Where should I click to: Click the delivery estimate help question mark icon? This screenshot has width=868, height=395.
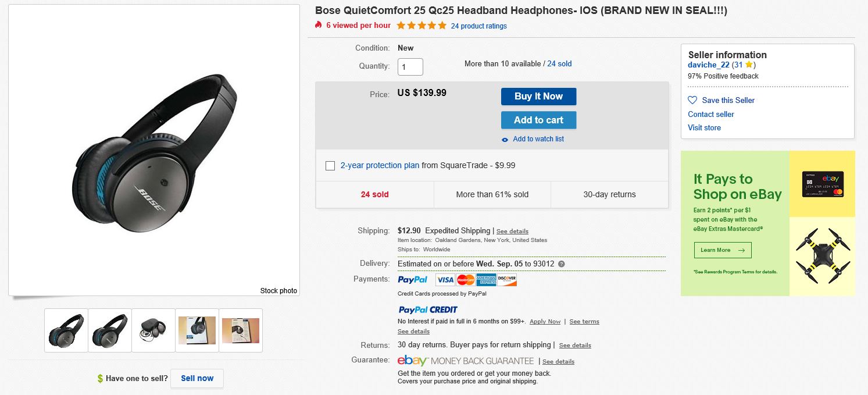click(x=561, y=264)
